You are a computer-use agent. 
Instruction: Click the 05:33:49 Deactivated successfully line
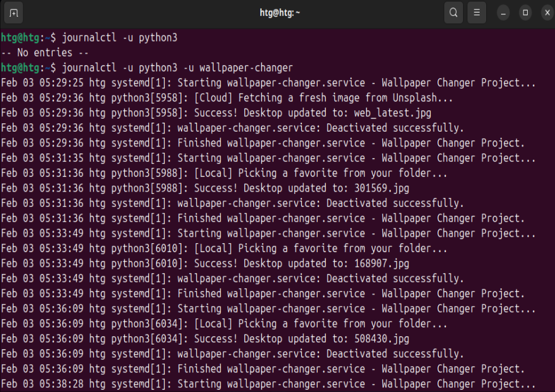point(232,278)
